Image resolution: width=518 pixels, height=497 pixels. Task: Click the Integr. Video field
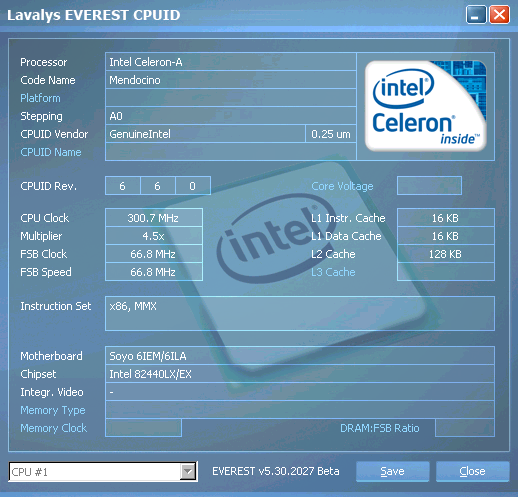point(300,392)
